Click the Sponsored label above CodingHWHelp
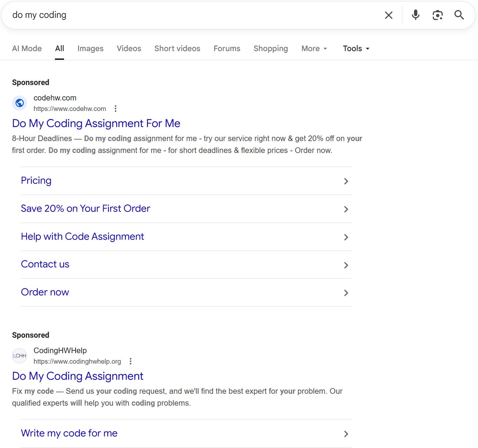Viewport: 478px width, 448px height. pos(31,335)
